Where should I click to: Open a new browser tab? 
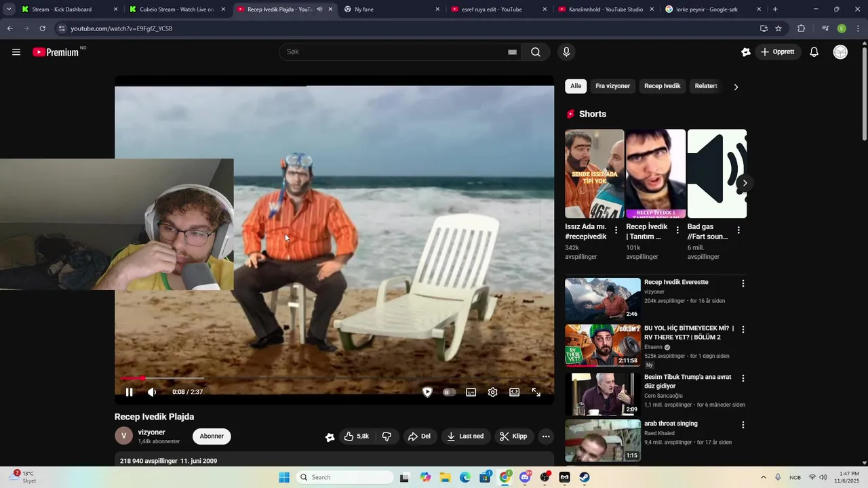click(775, 9)
